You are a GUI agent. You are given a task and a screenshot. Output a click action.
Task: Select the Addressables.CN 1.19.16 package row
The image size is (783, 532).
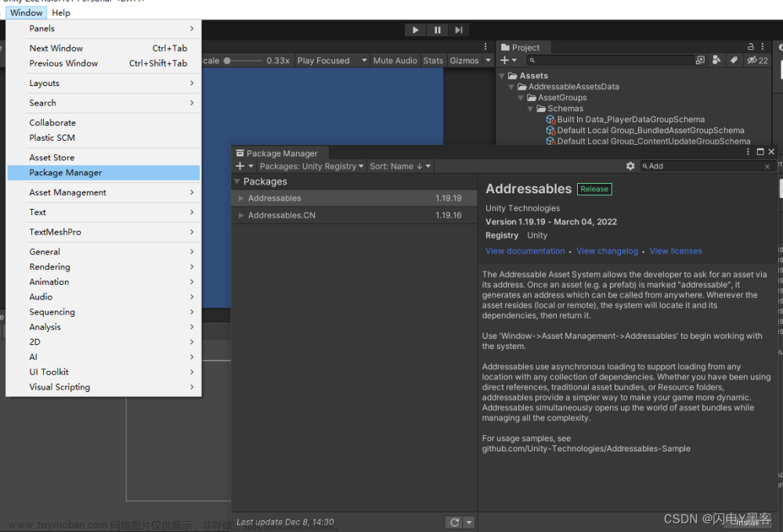pyautogui.click(x=354, y=216)
